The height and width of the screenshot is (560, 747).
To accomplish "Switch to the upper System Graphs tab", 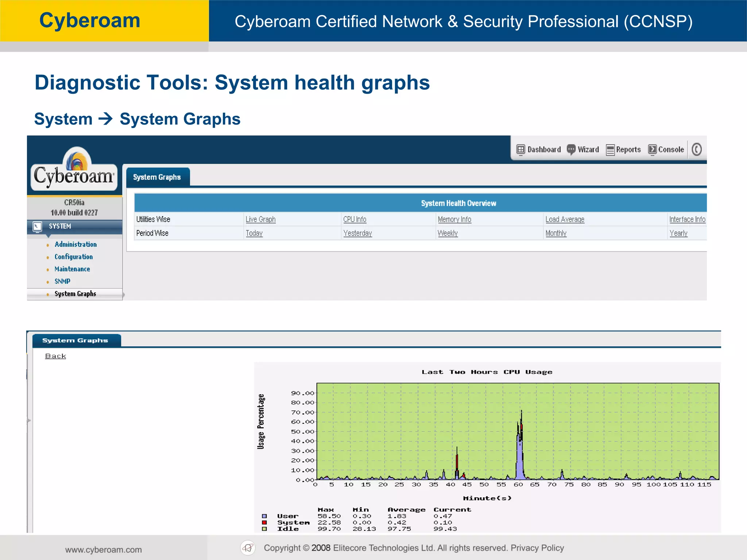I will coord(158,177).
